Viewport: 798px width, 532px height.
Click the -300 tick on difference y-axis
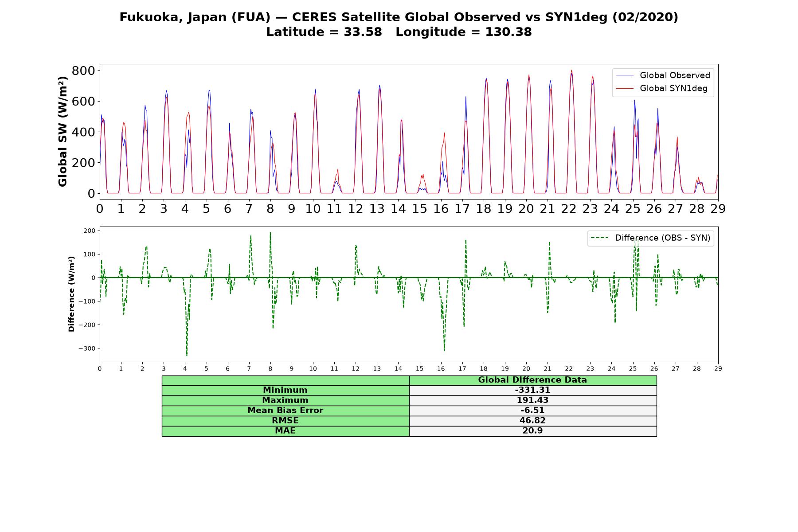pos(87,348)
